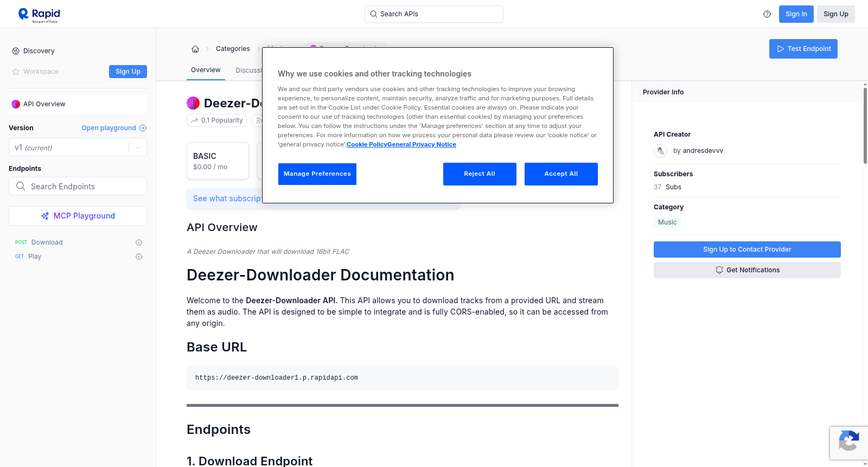Screen dimensions: 868x467
Task: Click the sidebar Workspace Sign Up button
Action: [x=128, y=72]
